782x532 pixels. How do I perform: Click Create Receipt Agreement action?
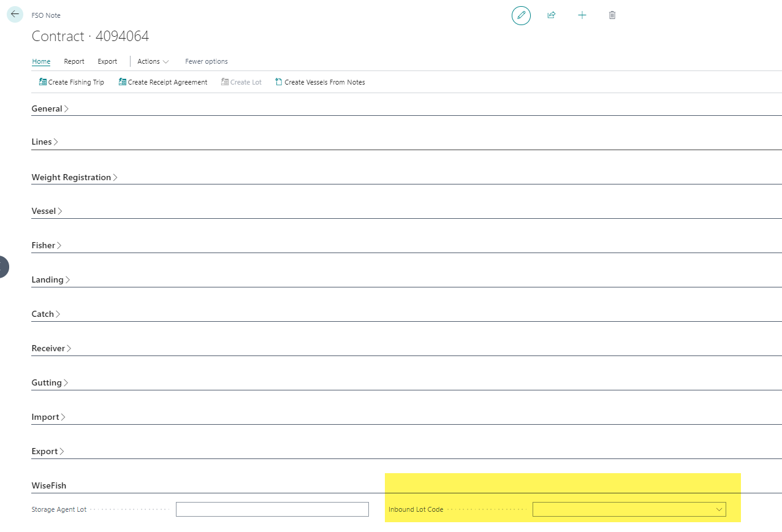click(x=162, y=82)
